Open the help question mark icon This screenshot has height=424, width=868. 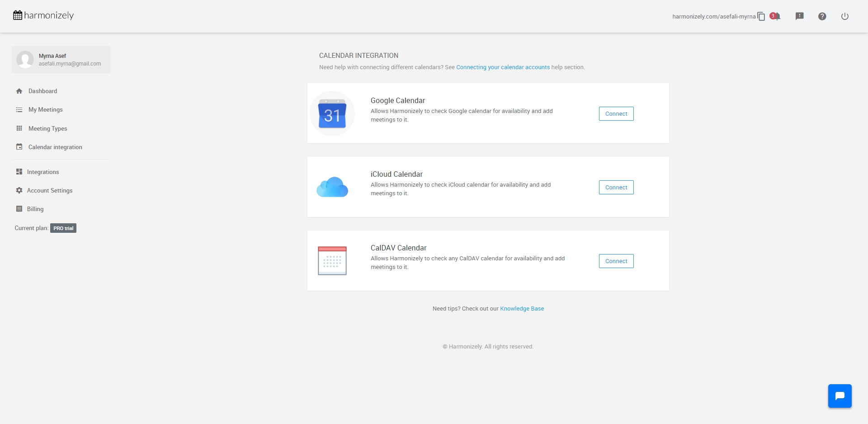(822, 16)
